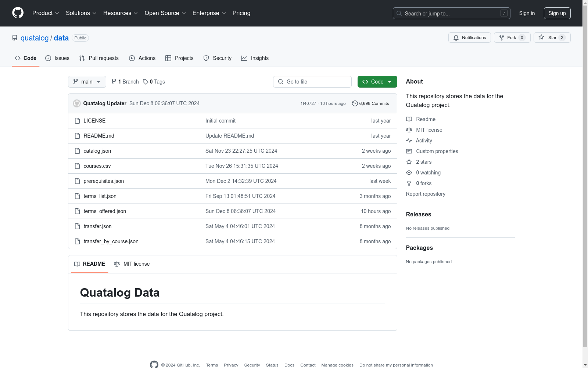Open the quatalog owner link
The height and width of the screenshot is (368, 588).
click(x=35, y=38)
